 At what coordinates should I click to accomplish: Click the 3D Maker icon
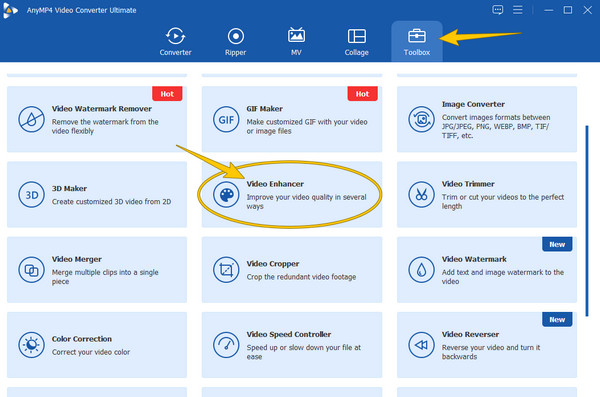pyautogui.click(x=31, y=194)
